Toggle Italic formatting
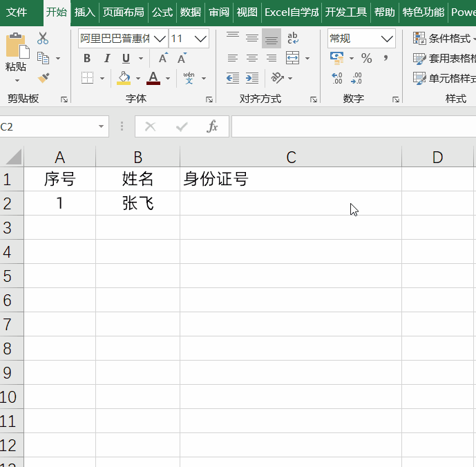The height and width of the screenshot is (467, 476). click(106, 59)
